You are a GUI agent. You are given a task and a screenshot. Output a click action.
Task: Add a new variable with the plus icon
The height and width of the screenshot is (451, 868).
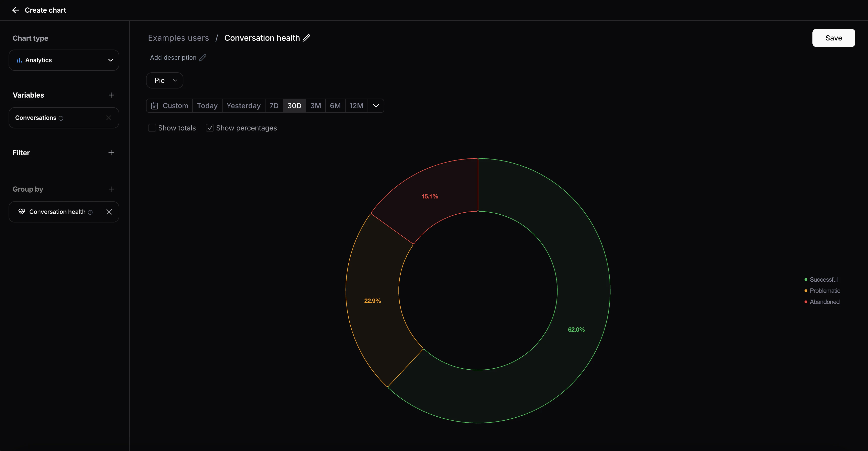click(111, 95)
